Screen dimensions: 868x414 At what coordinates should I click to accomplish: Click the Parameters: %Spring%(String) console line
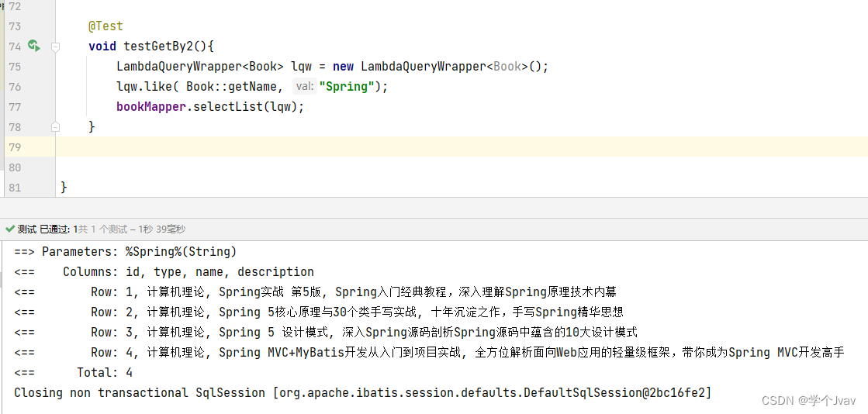tap(125, 251)
